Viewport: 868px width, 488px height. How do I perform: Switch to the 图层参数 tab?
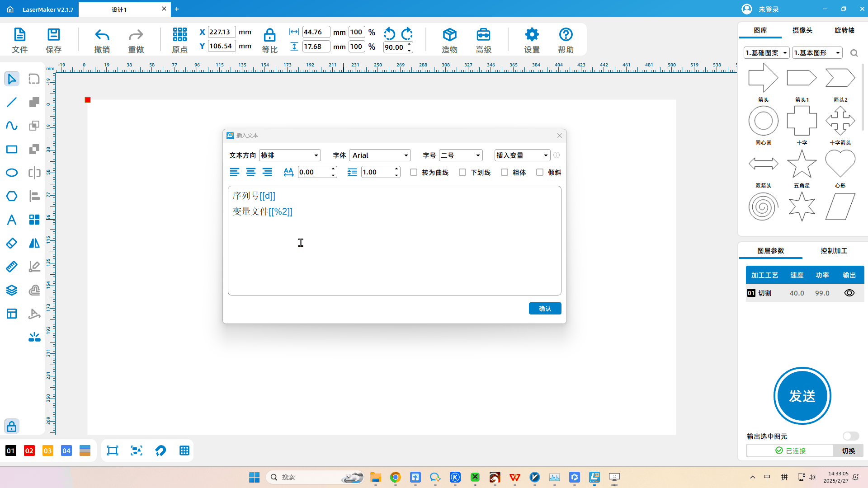(x=771, y=251)
